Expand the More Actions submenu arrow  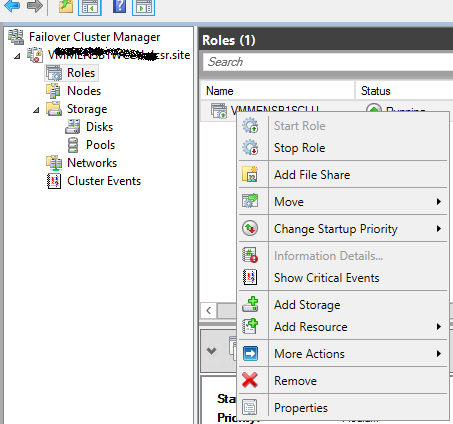coord(439,353)
